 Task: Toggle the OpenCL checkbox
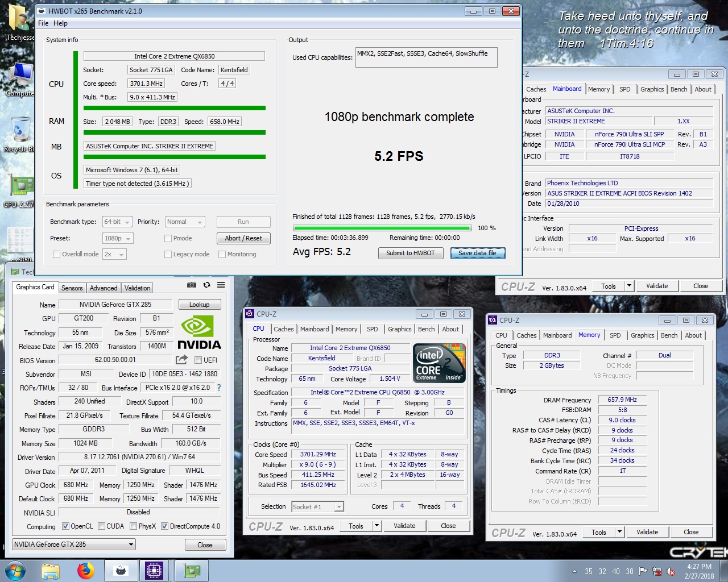click(65, 526)
